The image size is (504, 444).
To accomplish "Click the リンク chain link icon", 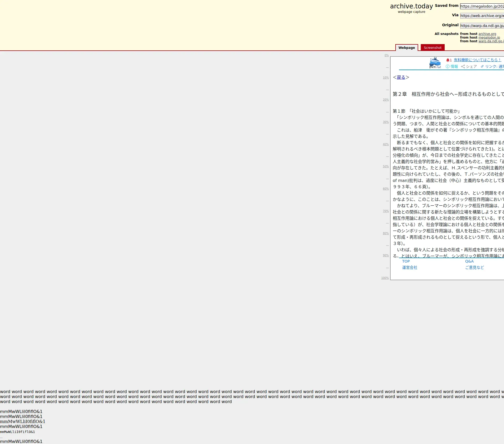I will point(482,66).
